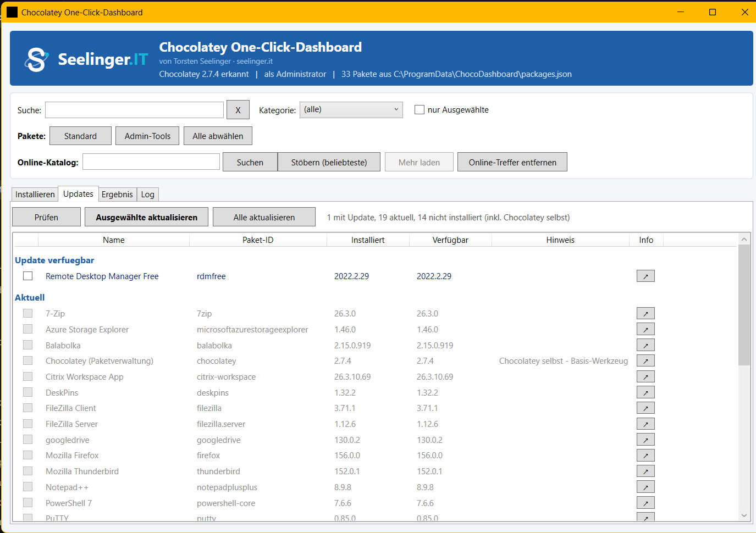Select the 'powershell-core' package ID cell

[x=226, y=503]
